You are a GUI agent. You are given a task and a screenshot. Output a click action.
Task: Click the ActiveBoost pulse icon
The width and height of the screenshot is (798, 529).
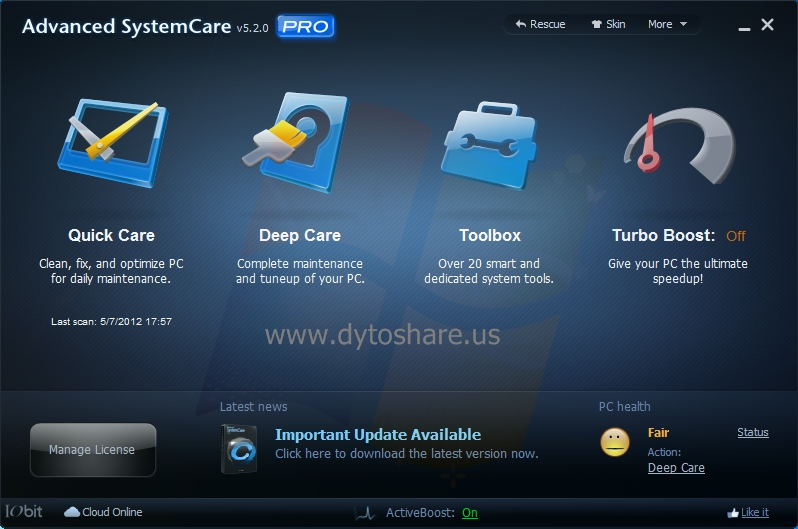365,513
